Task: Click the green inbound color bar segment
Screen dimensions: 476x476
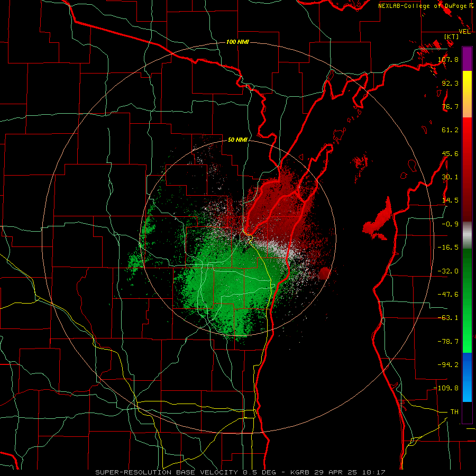Action: click(x=467, y=300)
